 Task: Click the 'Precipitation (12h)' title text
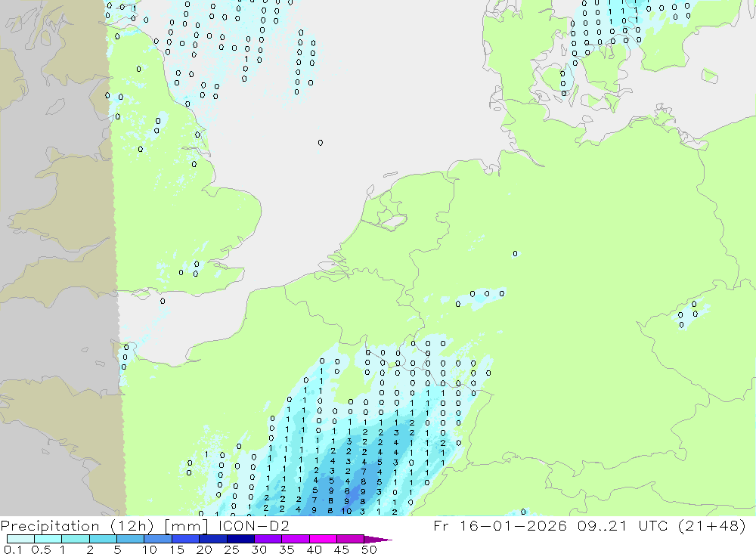pyautogui.click(x=77, y=525)
